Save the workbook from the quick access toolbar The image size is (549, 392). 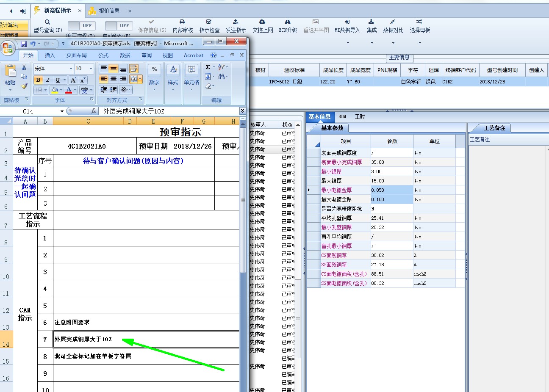tap(24, 44)
